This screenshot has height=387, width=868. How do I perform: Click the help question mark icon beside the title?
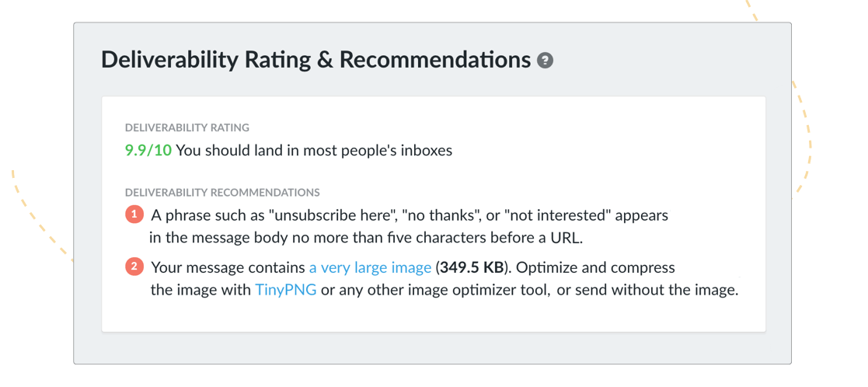(545, 61)
